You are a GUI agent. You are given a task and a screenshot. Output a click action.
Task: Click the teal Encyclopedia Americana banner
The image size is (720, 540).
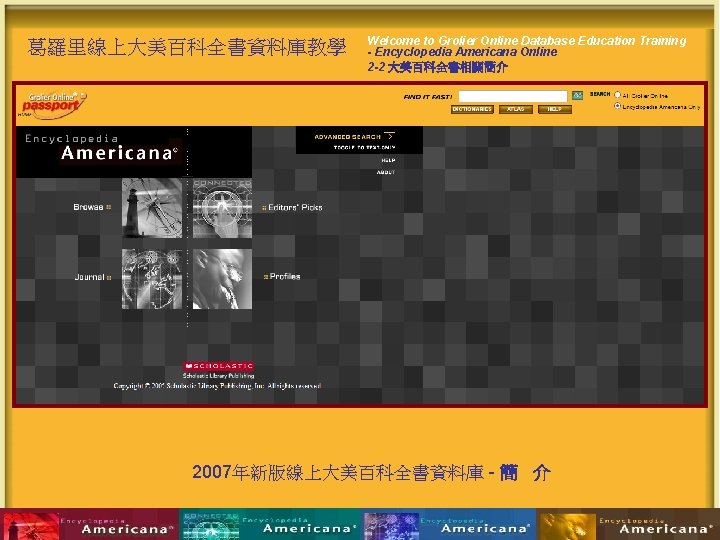pos(271,524)
